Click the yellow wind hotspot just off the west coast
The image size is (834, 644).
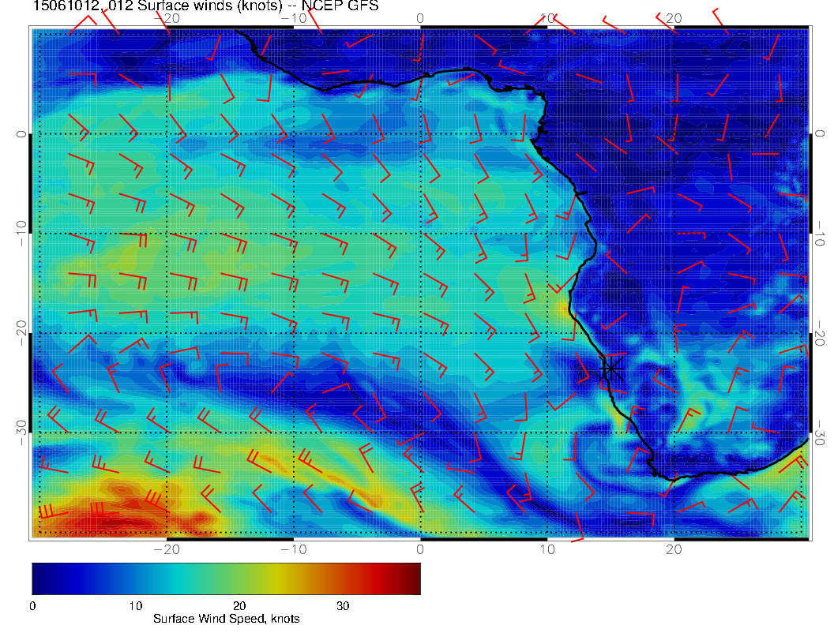[x=564, y=306]
